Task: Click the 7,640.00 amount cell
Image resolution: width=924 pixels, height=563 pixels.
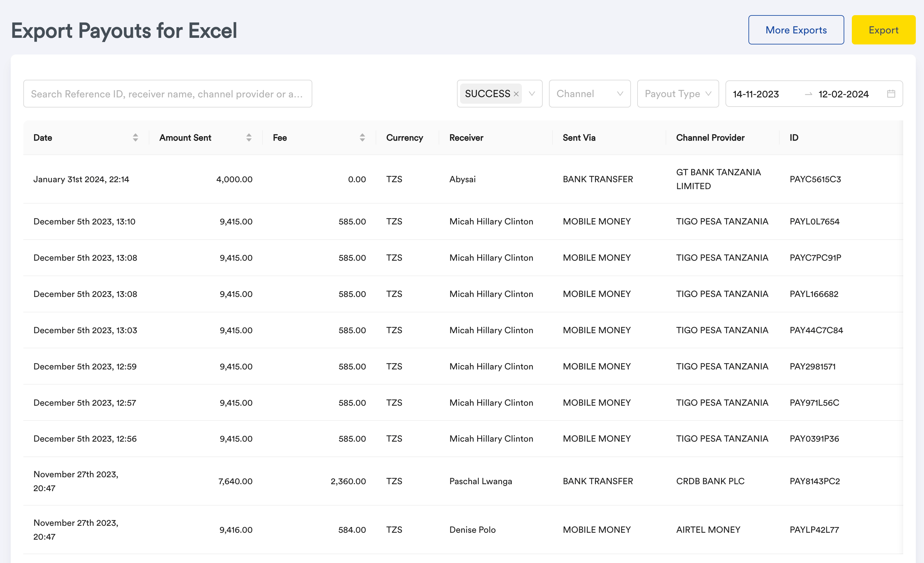Action: [x=235, y=481]
